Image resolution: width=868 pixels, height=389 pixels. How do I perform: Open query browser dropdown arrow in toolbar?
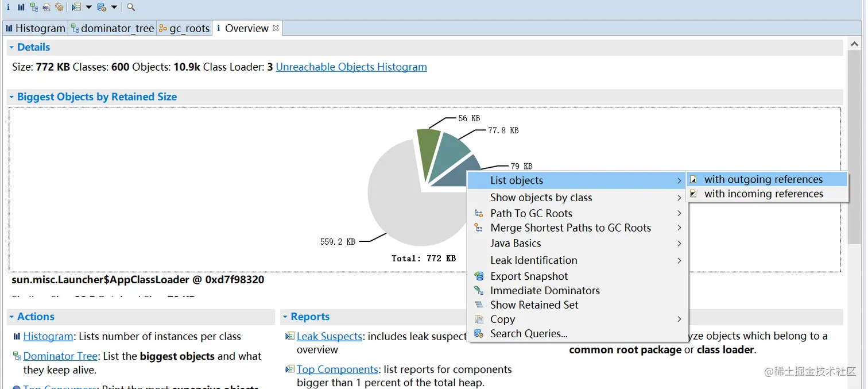tap(114, 7)
